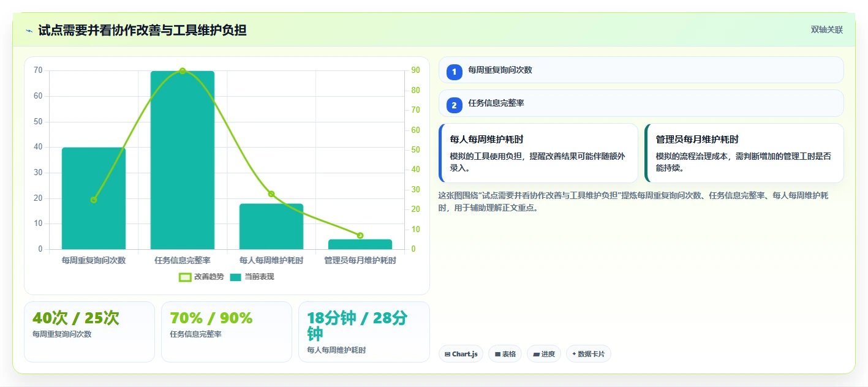Open the 管理员每月维护耗时 card
This screenshot has width=868, height=387.
pos(744,153)
